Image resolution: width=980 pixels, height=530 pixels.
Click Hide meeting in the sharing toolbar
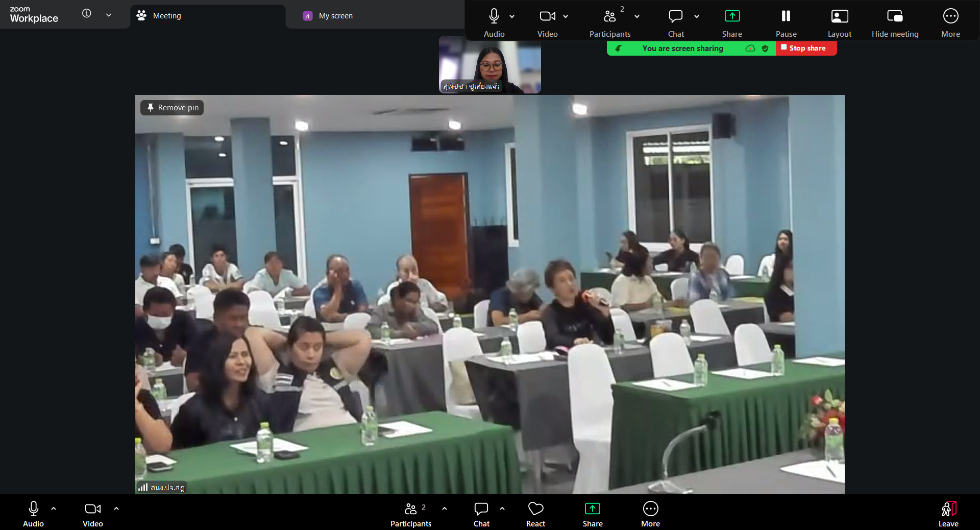coord(894,22)
